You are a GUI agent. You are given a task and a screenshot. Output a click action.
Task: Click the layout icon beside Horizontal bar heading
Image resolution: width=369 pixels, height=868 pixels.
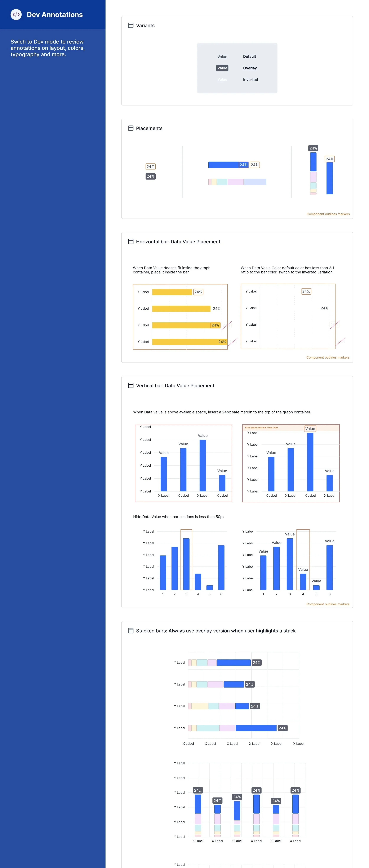click(x=131, y=242)
